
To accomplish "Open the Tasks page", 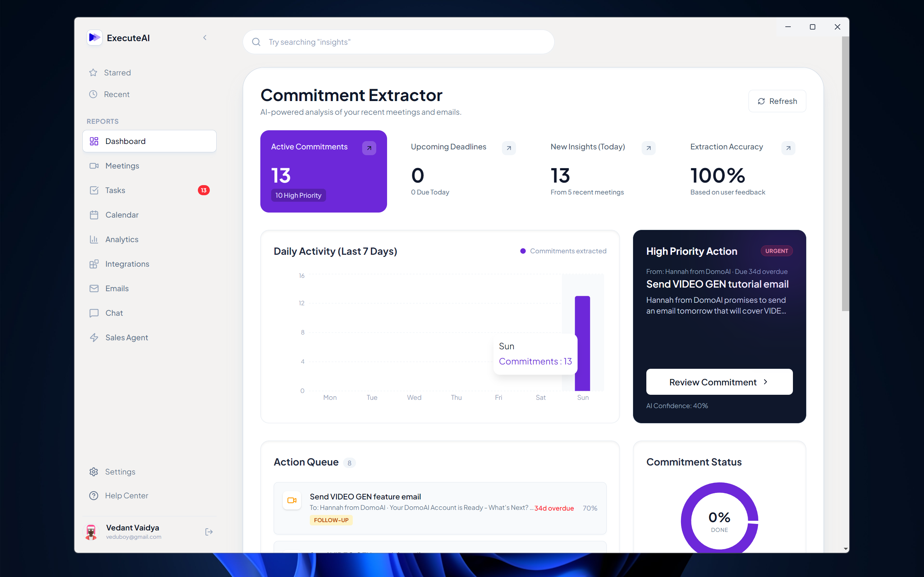I will [x=115, y=190].
